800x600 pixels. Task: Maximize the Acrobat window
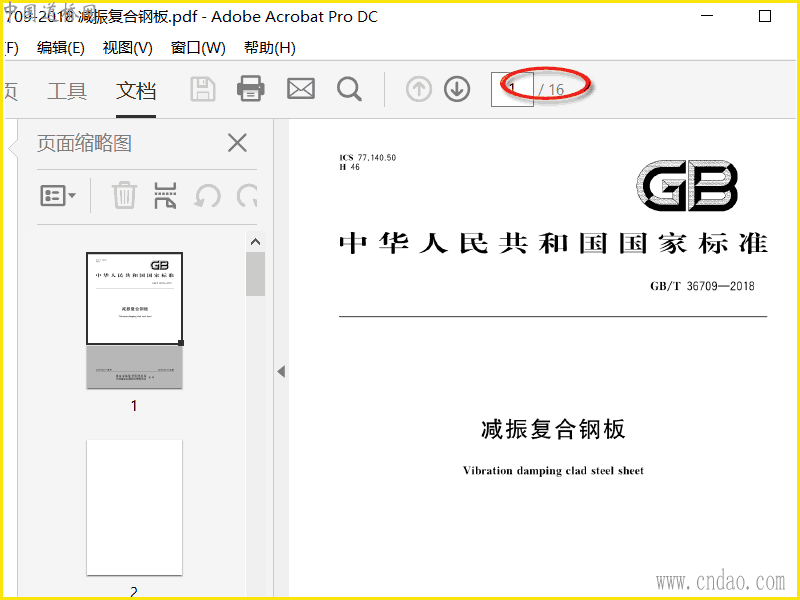coord(765,16)
